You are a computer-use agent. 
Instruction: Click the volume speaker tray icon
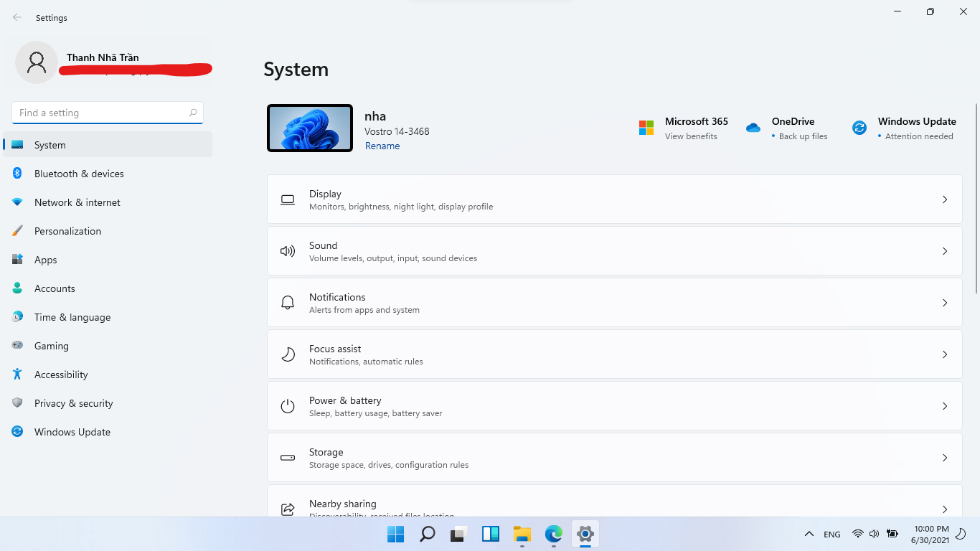[x=874, y=534]
